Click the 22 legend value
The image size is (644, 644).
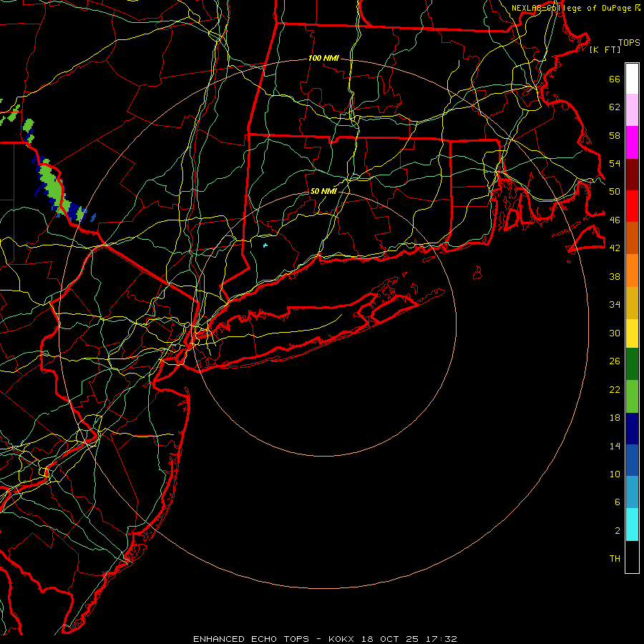point(615,389)
